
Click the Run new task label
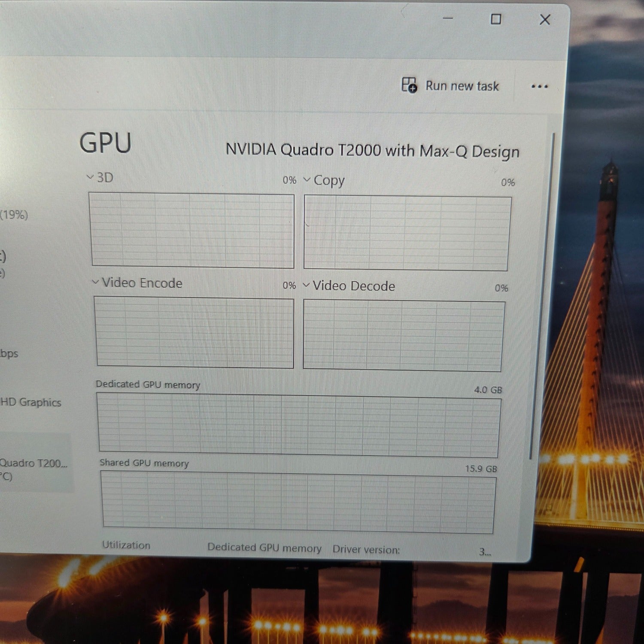coord(462,86)
